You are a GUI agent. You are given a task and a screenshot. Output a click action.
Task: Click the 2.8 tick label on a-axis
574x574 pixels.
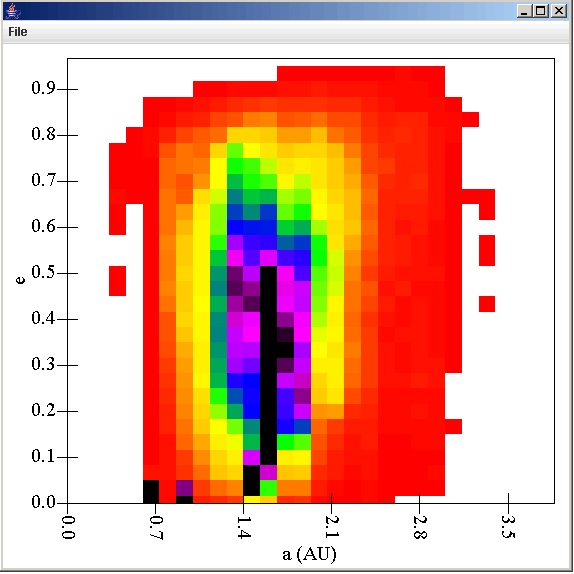coord(420,527)
